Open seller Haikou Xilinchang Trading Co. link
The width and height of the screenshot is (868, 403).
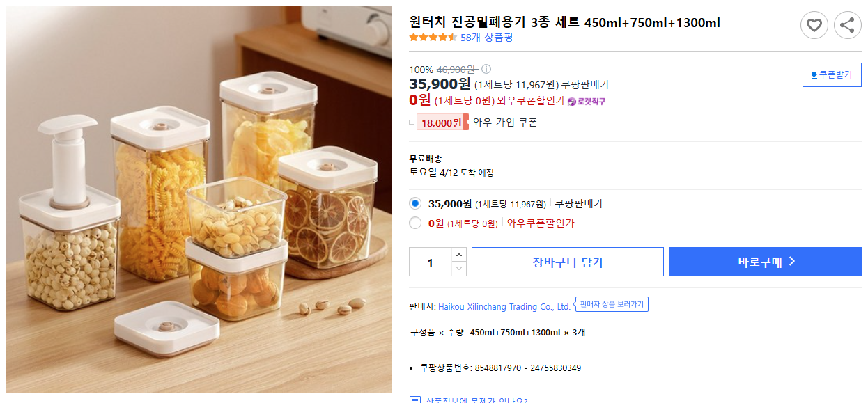(x=500, y=306)
